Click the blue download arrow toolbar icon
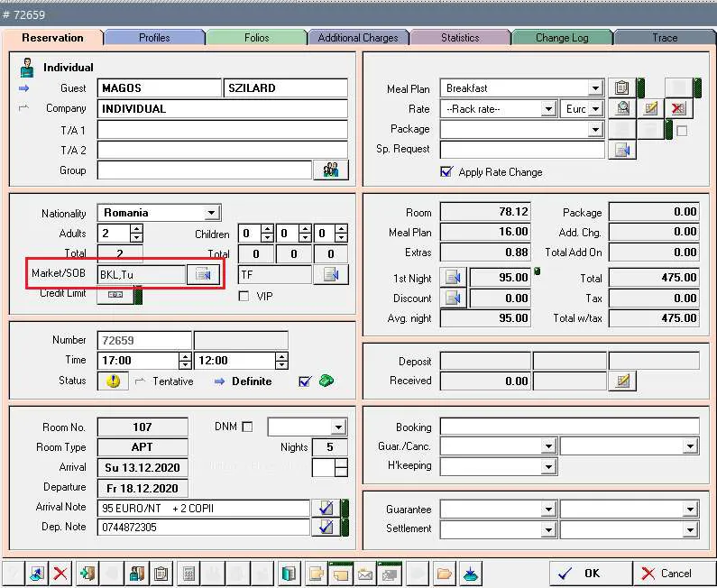Image resolution: width=717 pixels, height=588 pixels. click(470, 574)
